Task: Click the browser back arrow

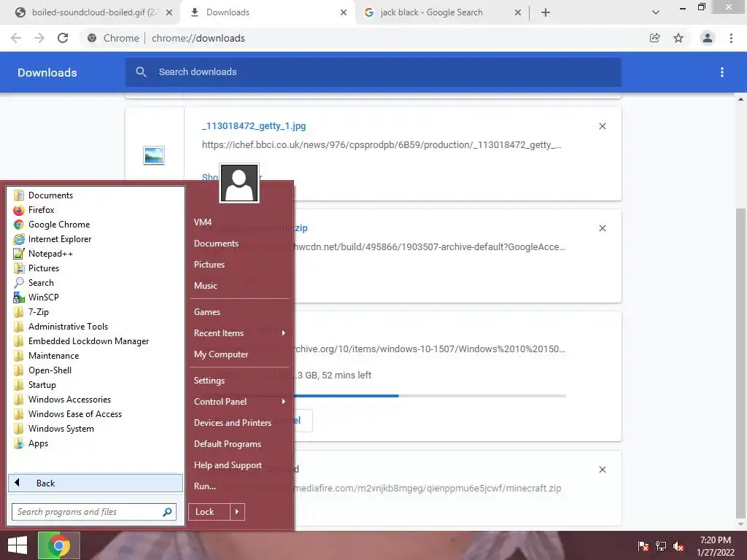Action: tap(16, 38)
